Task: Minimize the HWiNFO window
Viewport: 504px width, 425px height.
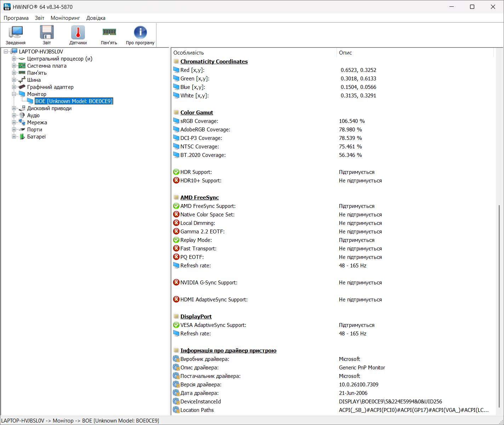Action: click(x=452, y=7)
